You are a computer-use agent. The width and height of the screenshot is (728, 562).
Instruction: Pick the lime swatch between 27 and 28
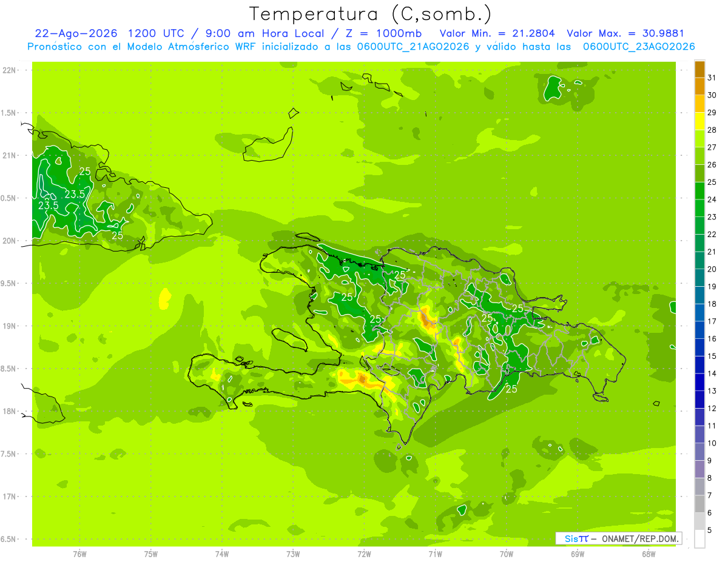699,138
